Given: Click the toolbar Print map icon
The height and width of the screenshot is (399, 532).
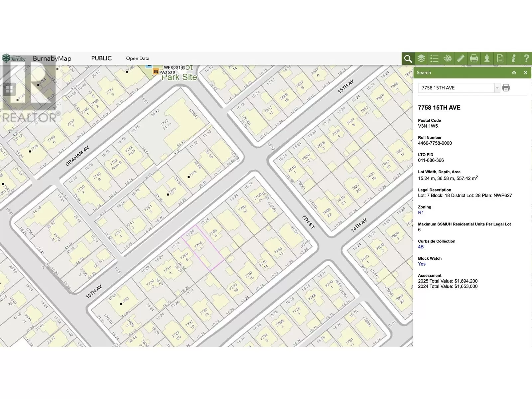Looking at the screenshot, I should point(474,59).
